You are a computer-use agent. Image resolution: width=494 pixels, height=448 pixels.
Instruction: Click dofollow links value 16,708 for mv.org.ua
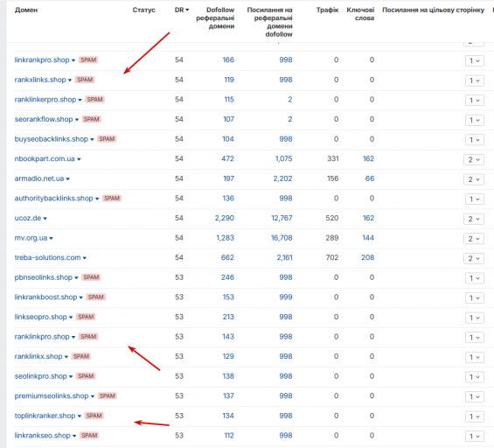(x=282, y=238)
